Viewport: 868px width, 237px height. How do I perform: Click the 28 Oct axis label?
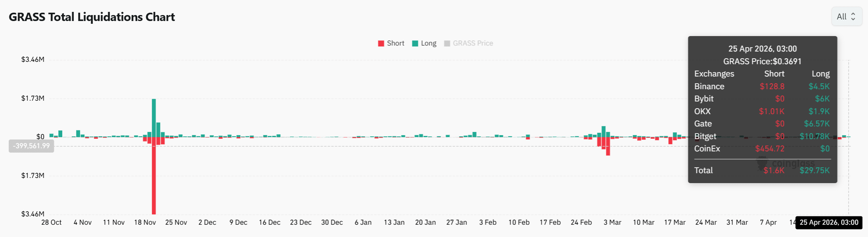(x=52, y=222)
